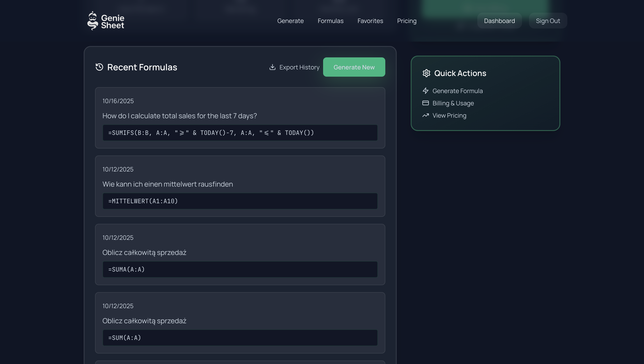644x364 pixels.
Task: Open the Formulas nav menu item
Action: point(330,21)
